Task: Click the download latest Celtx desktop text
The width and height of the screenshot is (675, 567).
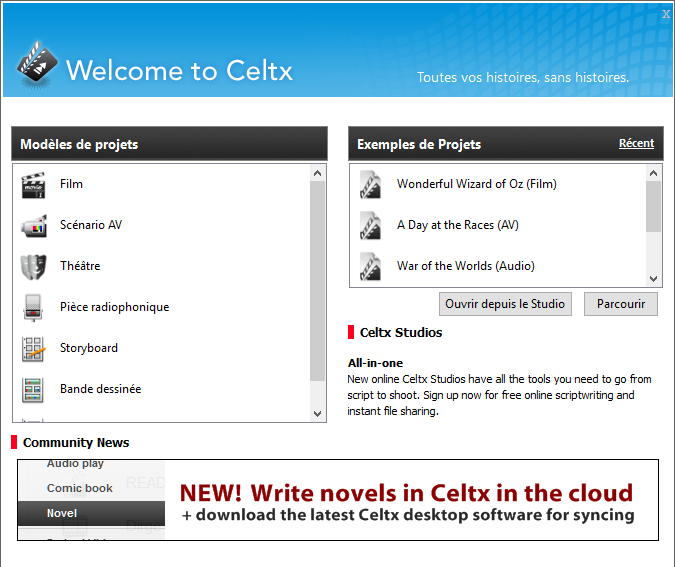Action: click(408, 515)
